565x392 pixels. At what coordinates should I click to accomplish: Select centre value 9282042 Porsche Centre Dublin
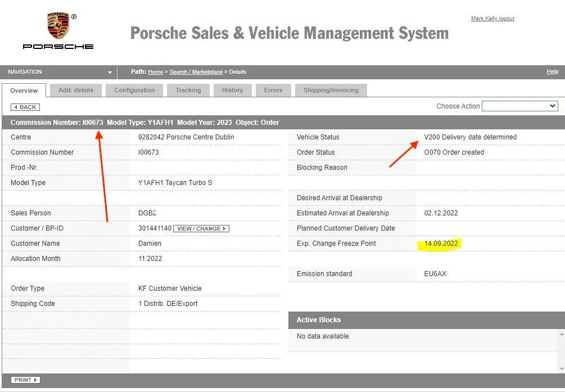coord(186,137)
